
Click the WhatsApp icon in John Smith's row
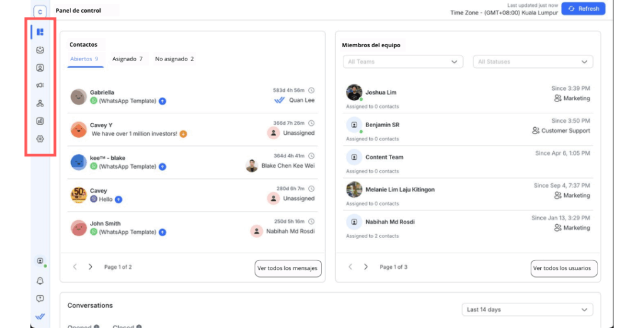tap(94, 232)
